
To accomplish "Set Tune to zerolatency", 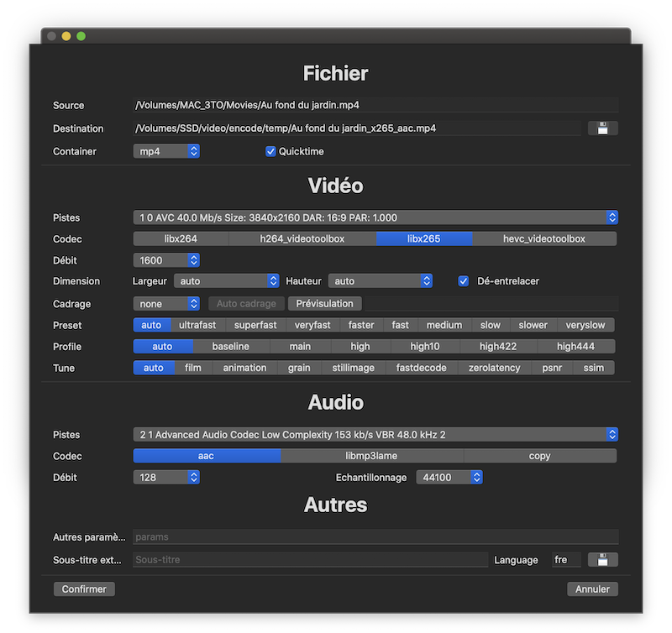I will (494, 368).
